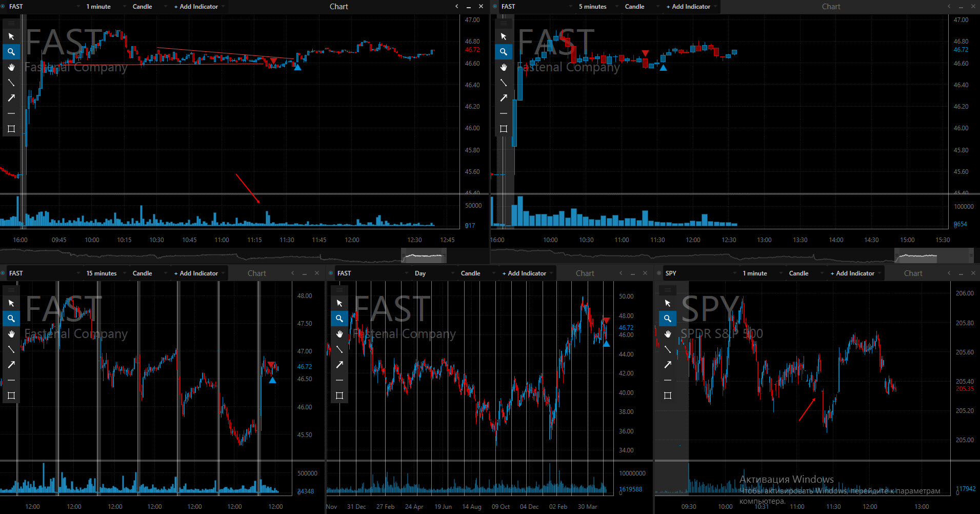Image resolution: width=980 pixels, height=514 pixels.
Task: Select the rectangle tool in the 1-minute FAST chart
Action: coord(11,129)
